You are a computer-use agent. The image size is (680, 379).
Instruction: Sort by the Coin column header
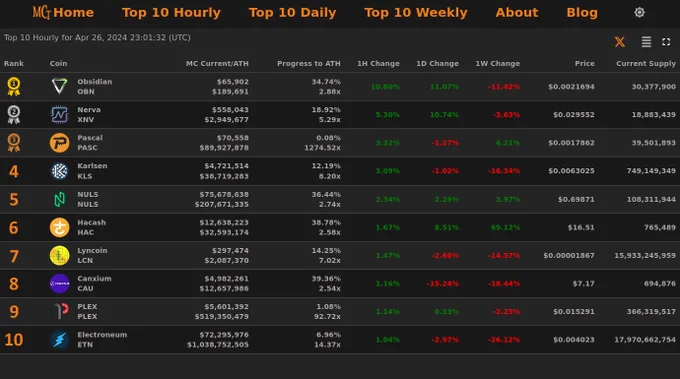[59, 63]
